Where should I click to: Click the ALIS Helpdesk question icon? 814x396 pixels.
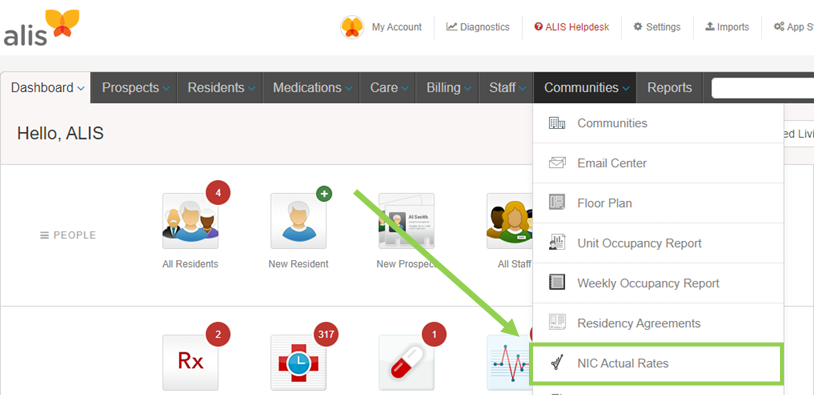click(x=538, y=27)
